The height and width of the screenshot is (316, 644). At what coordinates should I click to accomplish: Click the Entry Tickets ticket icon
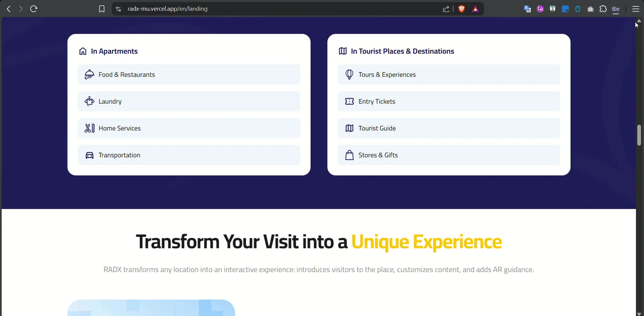point(349,101)
